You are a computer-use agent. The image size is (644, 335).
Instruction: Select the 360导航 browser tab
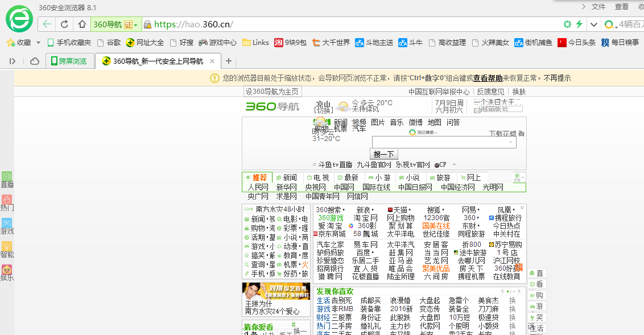(x=158, y=61)
